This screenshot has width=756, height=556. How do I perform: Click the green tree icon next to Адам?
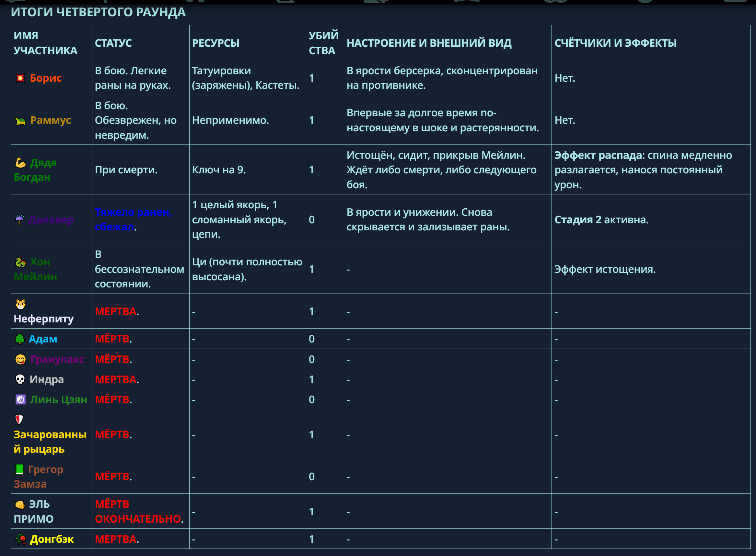[x=20, y=339]
